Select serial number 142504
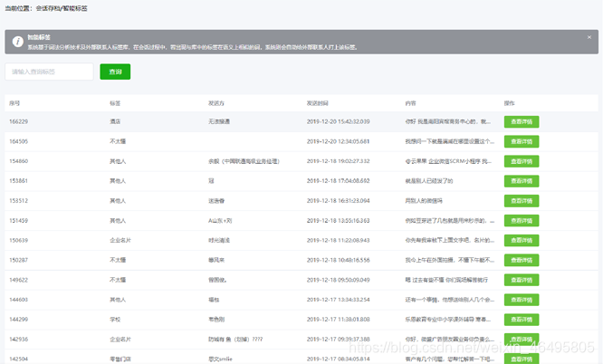The image size is (603, 364). pos(18,359)
